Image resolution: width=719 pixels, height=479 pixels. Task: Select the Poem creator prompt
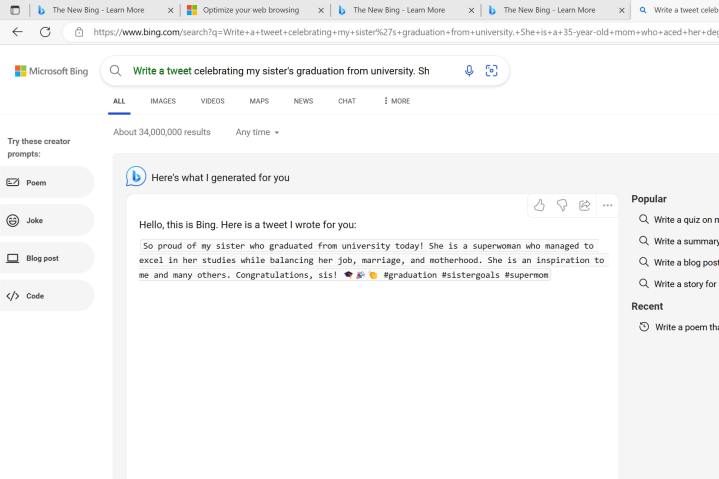50,183
